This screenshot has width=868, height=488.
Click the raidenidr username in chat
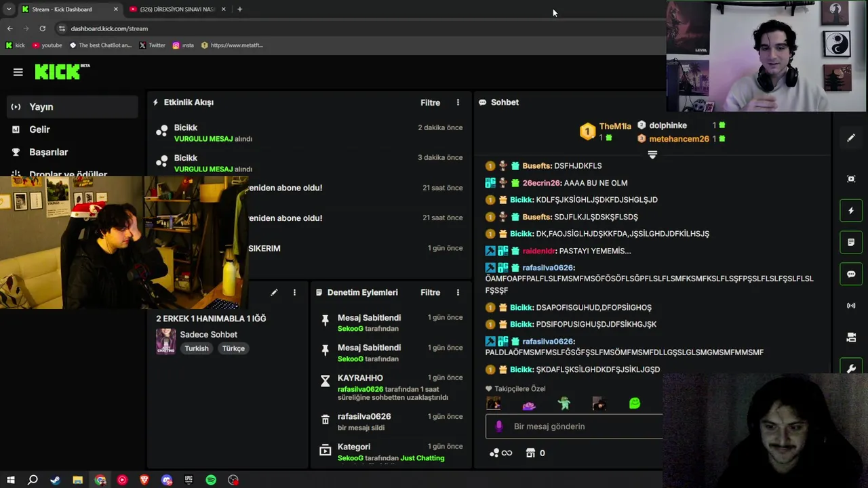click(538, 251)
